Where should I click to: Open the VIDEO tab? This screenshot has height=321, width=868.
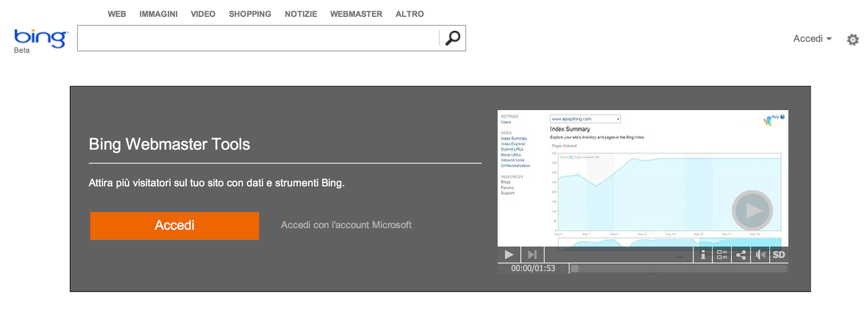pyautogui.click(x=203, y=14)
